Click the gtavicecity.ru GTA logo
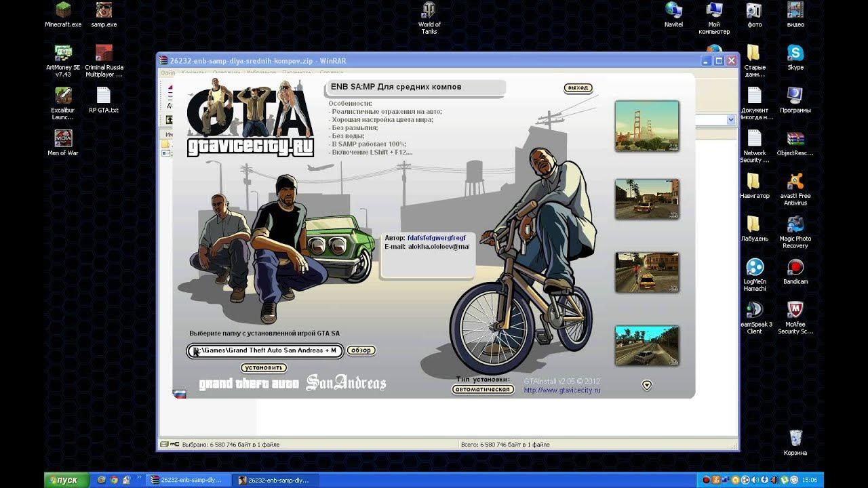The height and width of the screenshot is (488, 868). 251,119
